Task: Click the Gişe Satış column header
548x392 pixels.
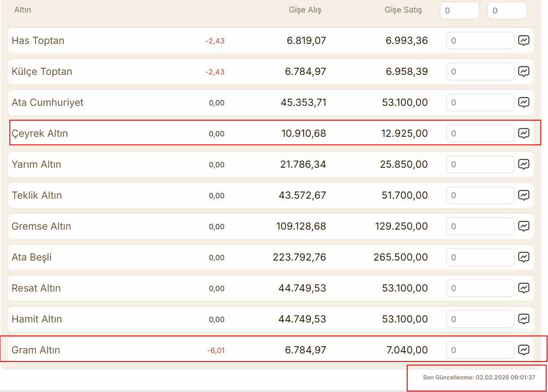Action: click(x=403, y=10)
